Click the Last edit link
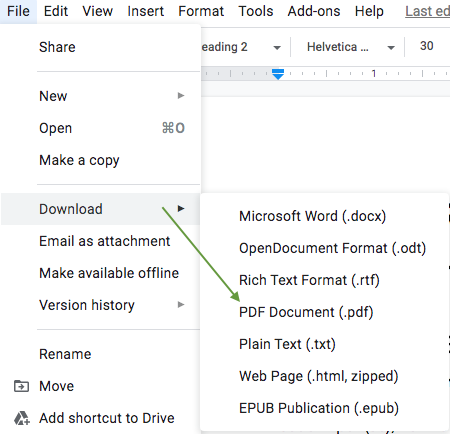The width and height of the screenshot is (450, 434). tap(427, 11)
